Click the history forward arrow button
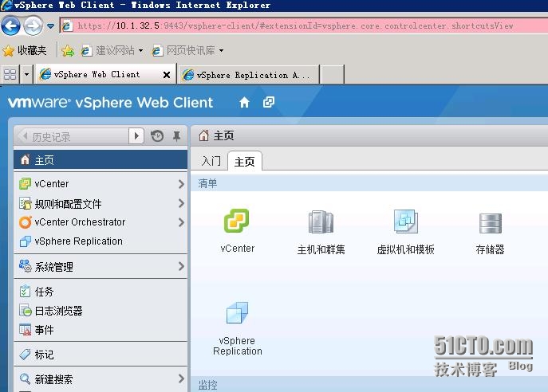The height and width of the screenshot is (392, 548). (136, 135)
